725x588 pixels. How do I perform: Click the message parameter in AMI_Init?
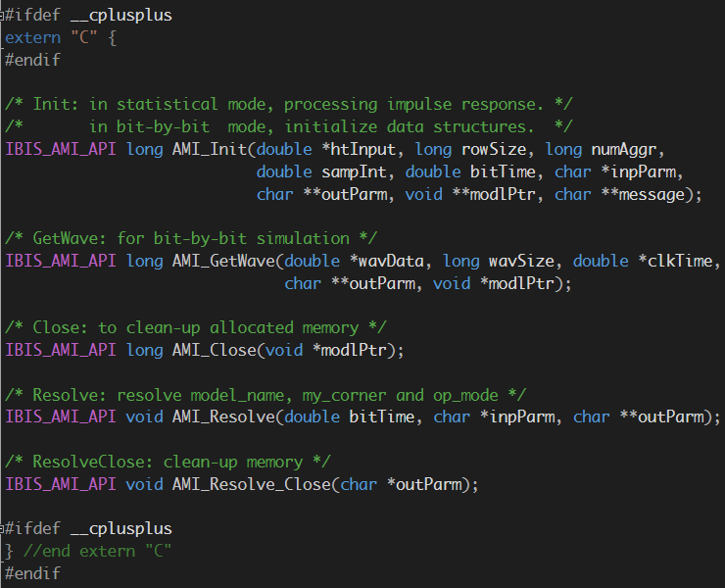(x=657, y=195)
